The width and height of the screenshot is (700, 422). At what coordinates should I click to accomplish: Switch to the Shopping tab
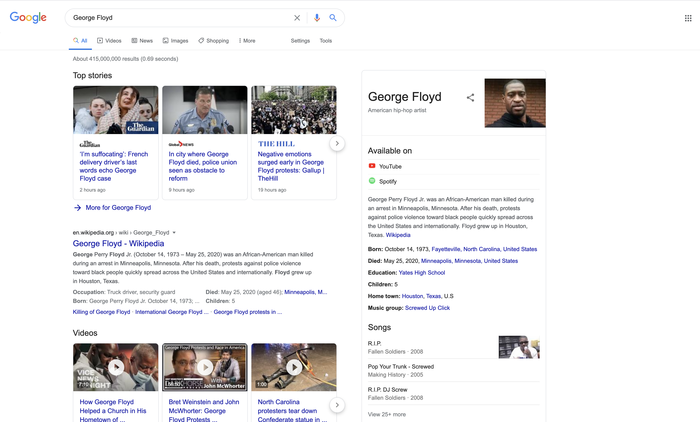213,41
